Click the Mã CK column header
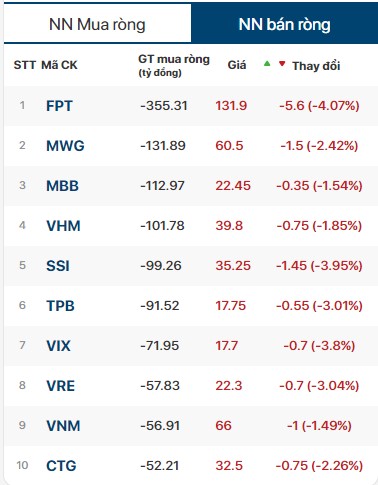This screenshot has height=485, width=378. pos(59,65)
